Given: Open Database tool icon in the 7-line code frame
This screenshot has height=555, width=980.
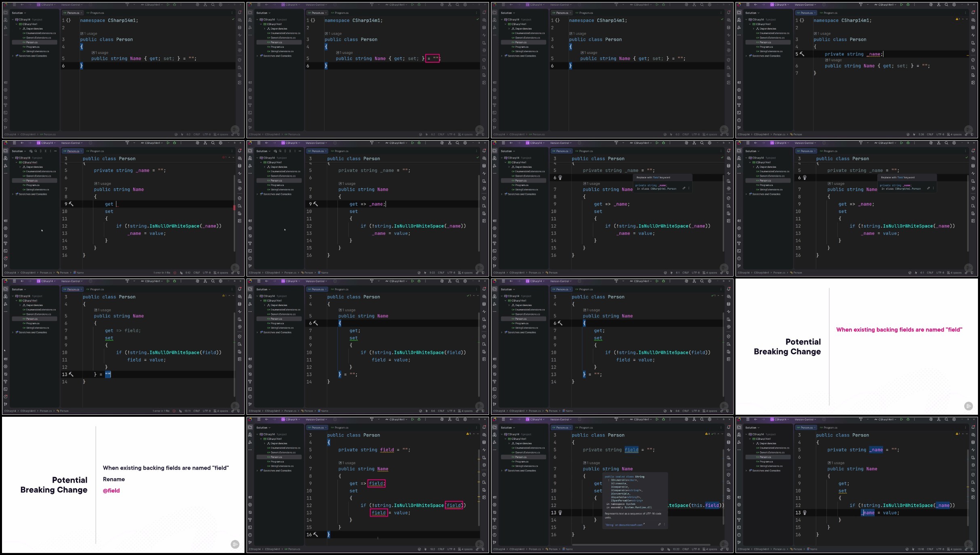Looking at the screenshot, I should pos(973,27).
